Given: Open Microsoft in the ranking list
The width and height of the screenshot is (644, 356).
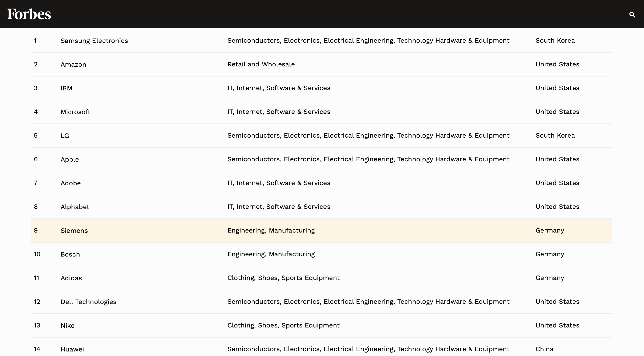Looking at the screenshot, I should (75, 112).
